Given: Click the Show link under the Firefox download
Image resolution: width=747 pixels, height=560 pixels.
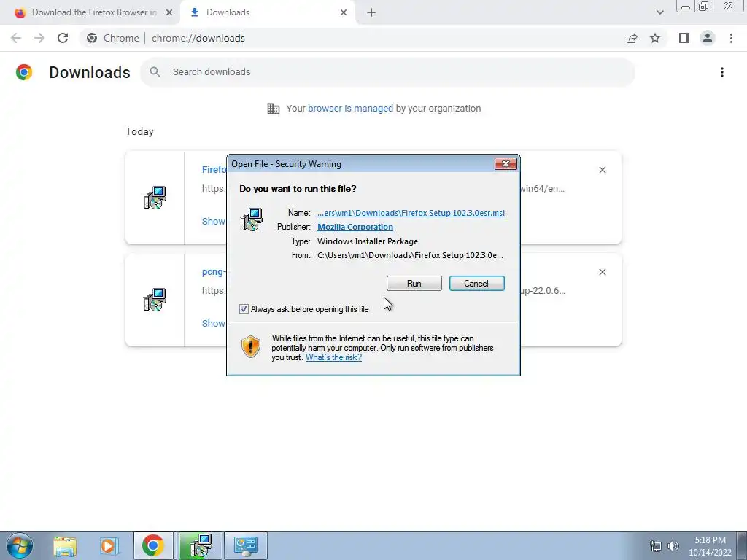Looking at the screenshot, I should (214, 221).
